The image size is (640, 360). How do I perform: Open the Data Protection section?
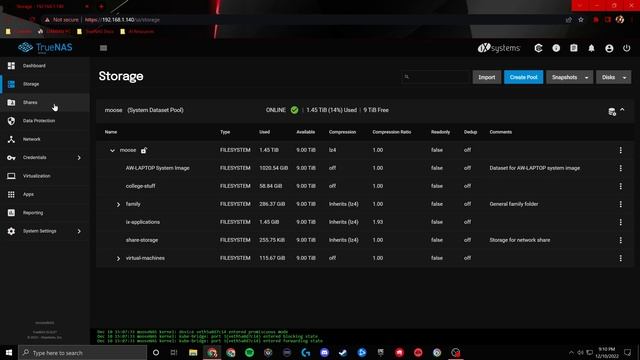click(45, 121)
